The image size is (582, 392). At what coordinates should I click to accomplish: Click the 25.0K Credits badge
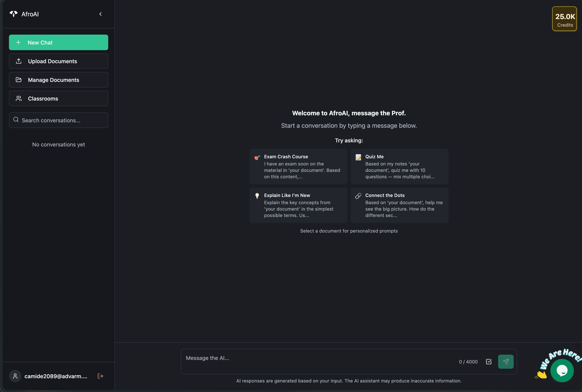[564, 19]
